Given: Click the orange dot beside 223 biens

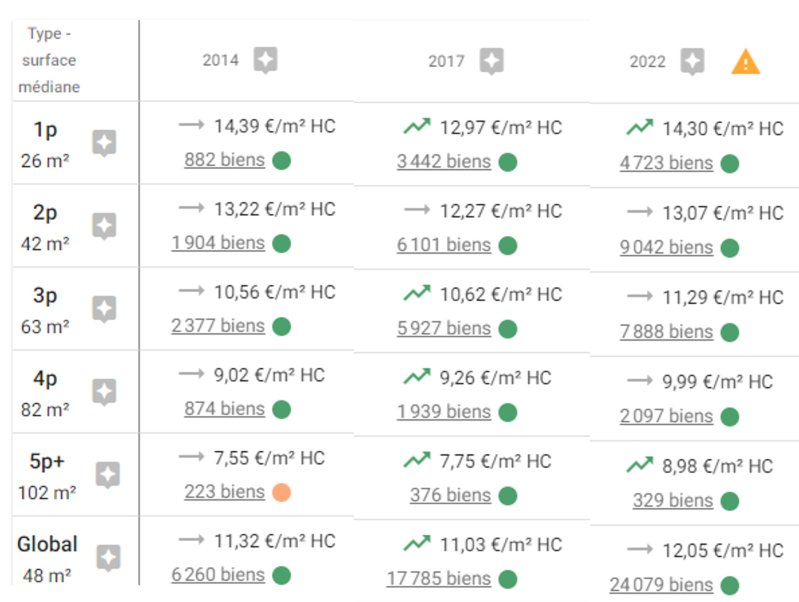Looking at the screenshot, I should point(281,493).
